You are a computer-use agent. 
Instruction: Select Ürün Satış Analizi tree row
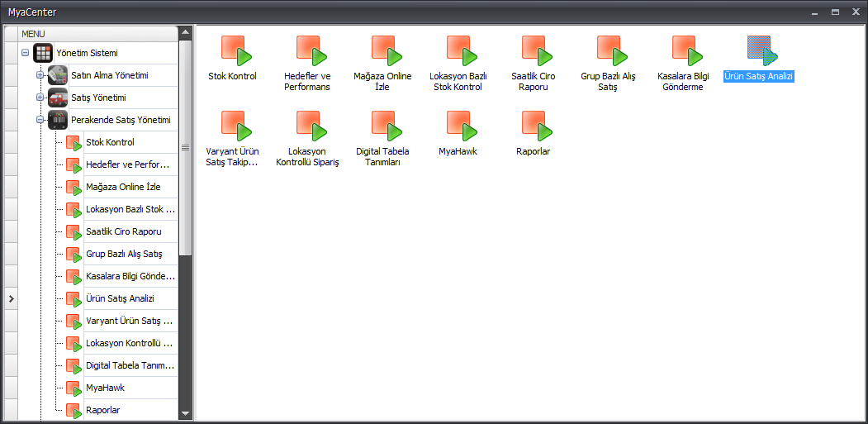(130, 298)
